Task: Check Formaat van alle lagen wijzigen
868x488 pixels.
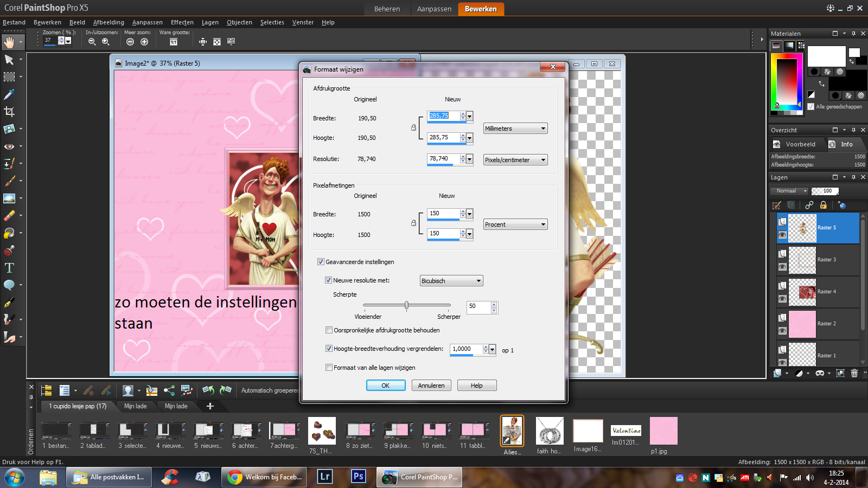Action: click(x=329, y=368)
